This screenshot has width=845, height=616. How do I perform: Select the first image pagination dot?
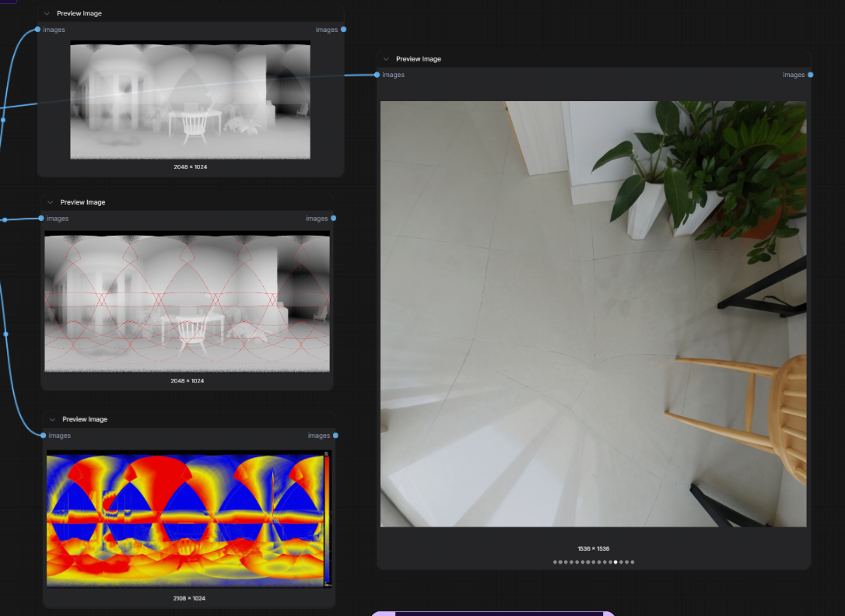(x=555, y=562)
